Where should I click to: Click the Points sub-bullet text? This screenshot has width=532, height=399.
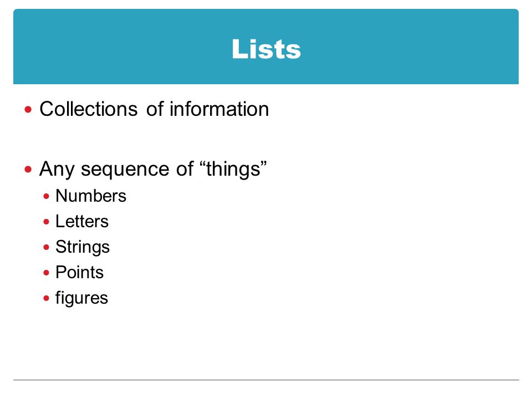79,273
